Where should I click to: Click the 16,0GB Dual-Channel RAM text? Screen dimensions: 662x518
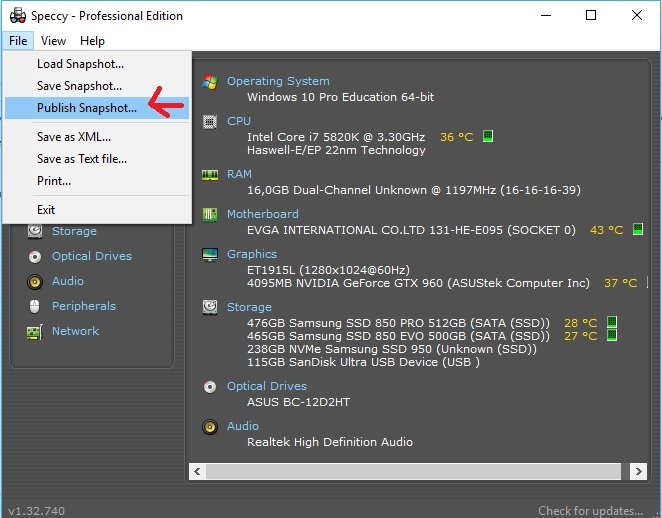[414, 190]
